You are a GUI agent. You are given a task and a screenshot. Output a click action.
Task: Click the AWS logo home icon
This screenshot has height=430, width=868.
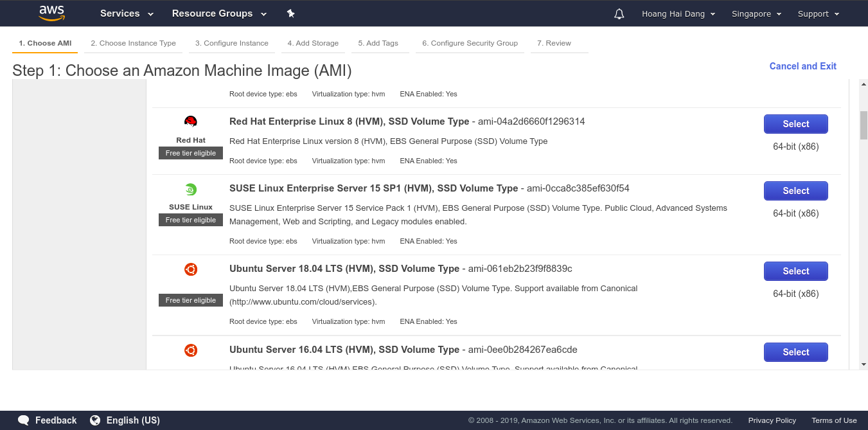point(51,13)
